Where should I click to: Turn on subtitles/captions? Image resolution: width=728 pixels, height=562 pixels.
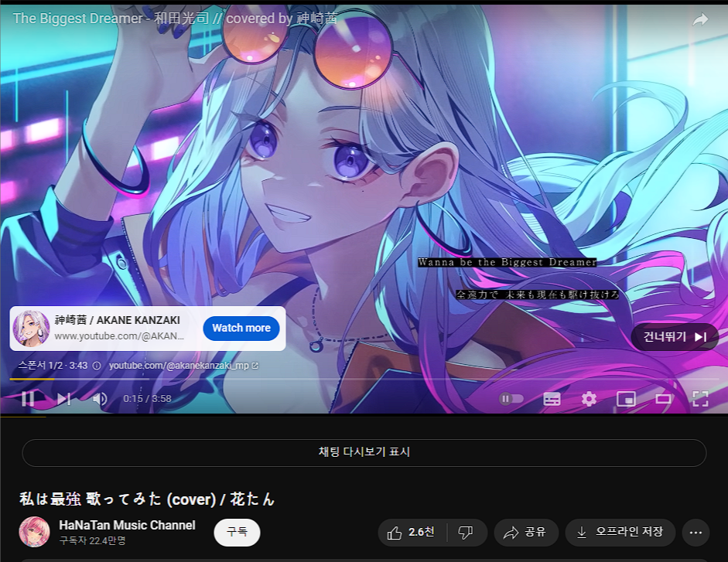coord(552,399)
